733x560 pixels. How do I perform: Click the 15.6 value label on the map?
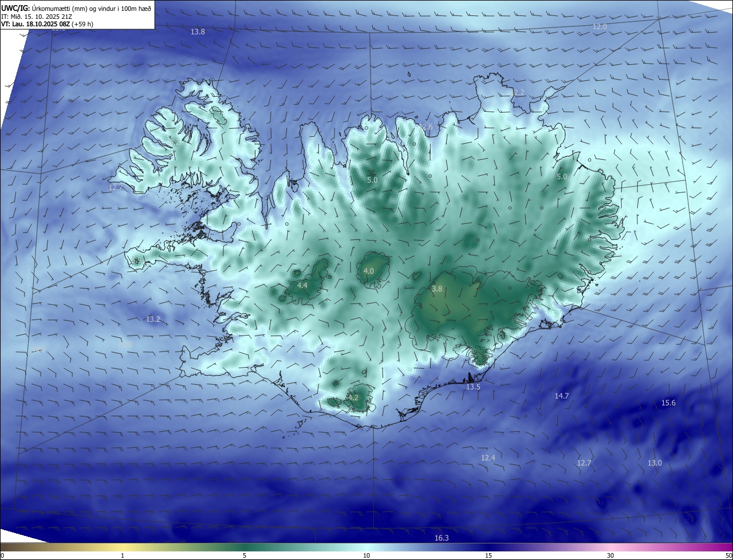point(668,403)
